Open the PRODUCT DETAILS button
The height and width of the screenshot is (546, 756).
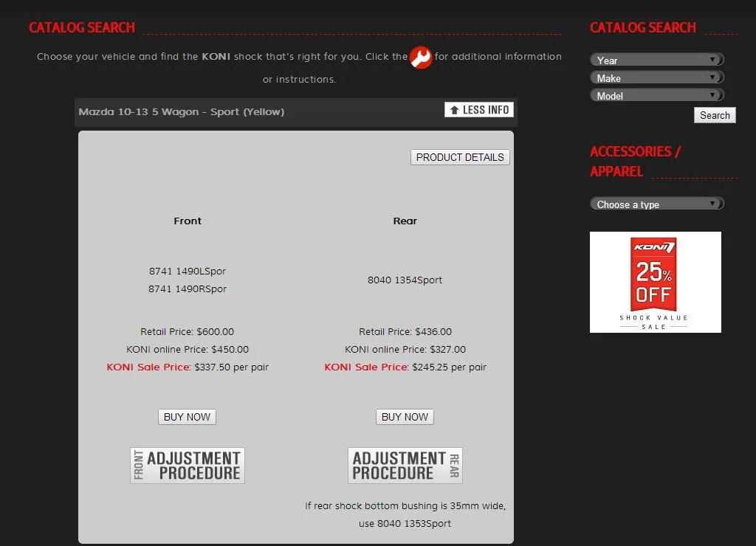460,157
